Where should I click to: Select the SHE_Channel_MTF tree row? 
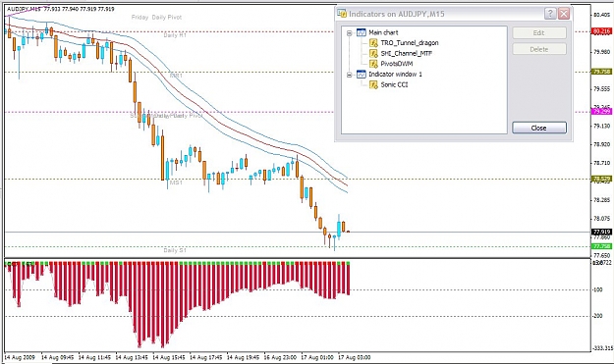pyautogui.click(x=401, y=54)
